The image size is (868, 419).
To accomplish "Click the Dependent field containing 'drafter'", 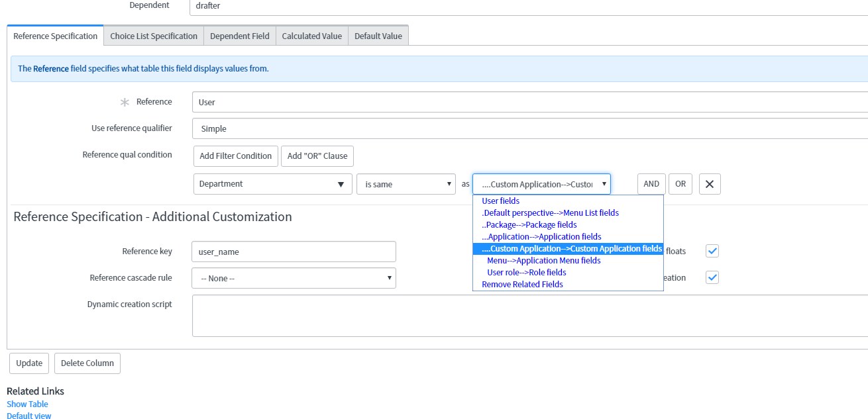I will 529,7.
